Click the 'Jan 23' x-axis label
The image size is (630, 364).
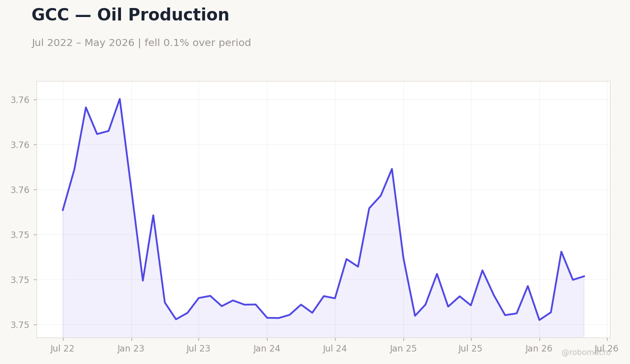tap(131, 349)
